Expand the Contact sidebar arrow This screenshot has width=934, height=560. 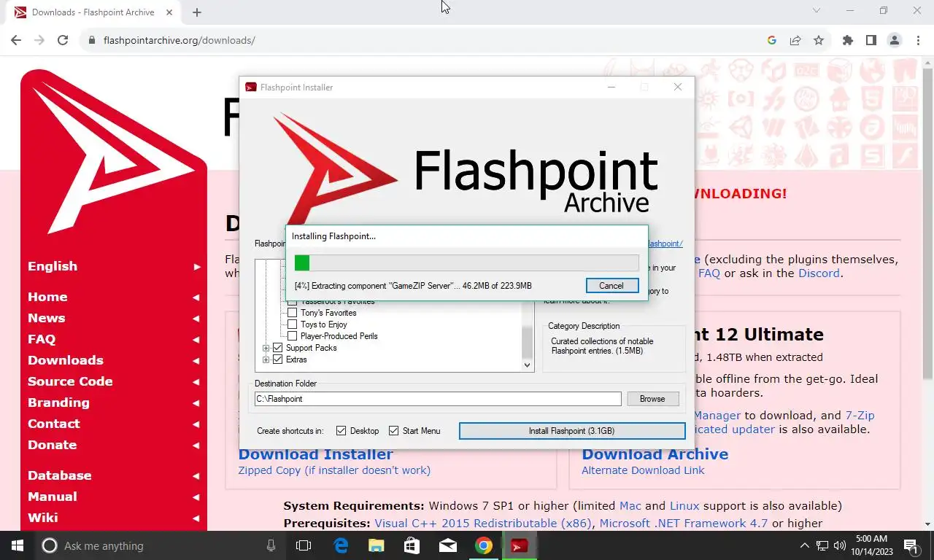(x=196, y=424)
